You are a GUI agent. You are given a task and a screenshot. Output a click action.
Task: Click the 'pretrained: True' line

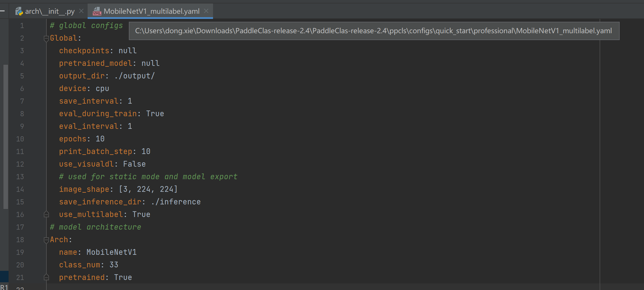click(x=96, y=277)
